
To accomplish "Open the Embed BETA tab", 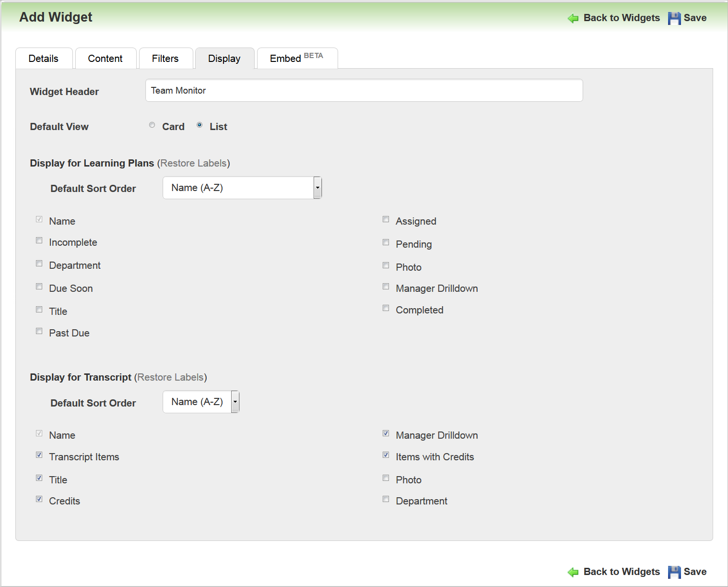I will (x=297, y=59).
